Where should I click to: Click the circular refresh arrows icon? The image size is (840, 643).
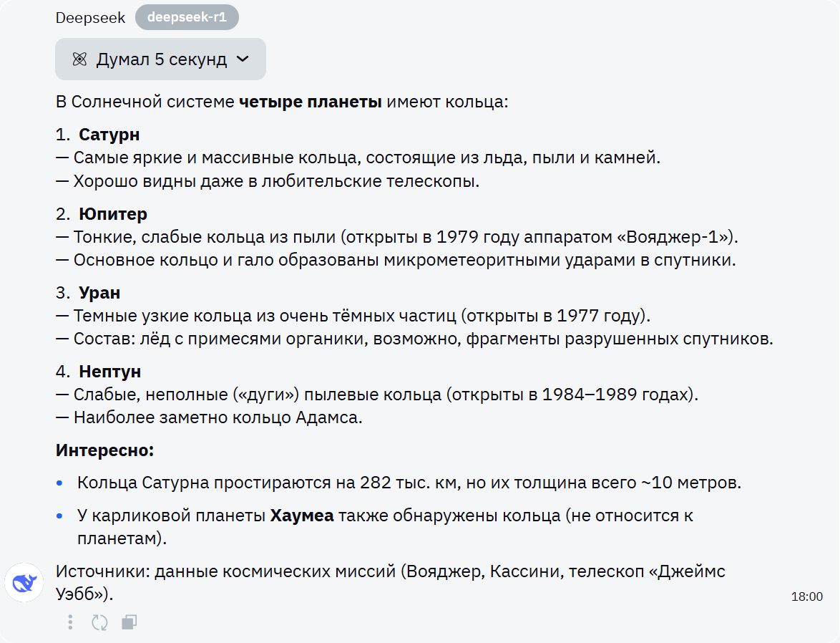99,622
